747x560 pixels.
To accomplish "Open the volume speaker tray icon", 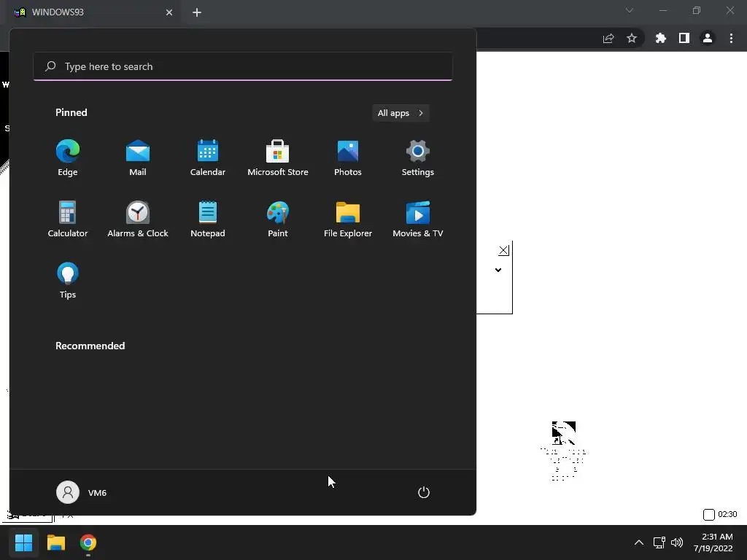I will tap(676, 542).
